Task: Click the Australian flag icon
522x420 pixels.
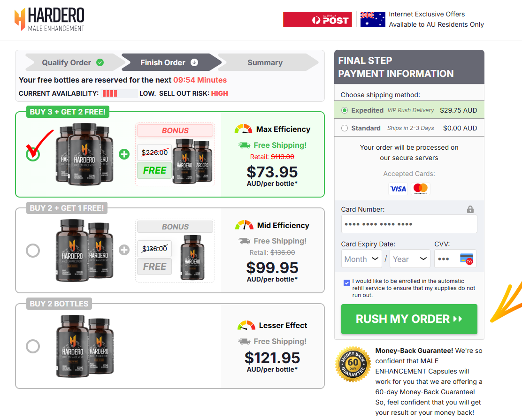Action: coord(372,19)
